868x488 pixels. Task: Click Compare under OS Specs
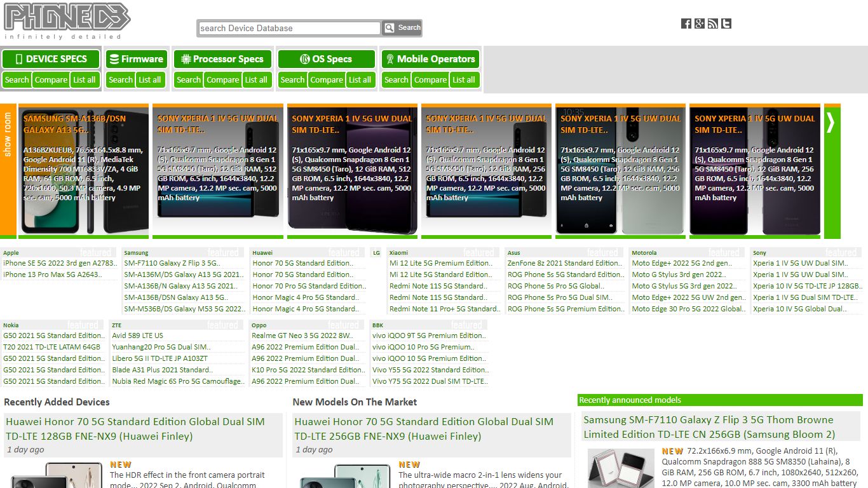(x=327, y=80)
